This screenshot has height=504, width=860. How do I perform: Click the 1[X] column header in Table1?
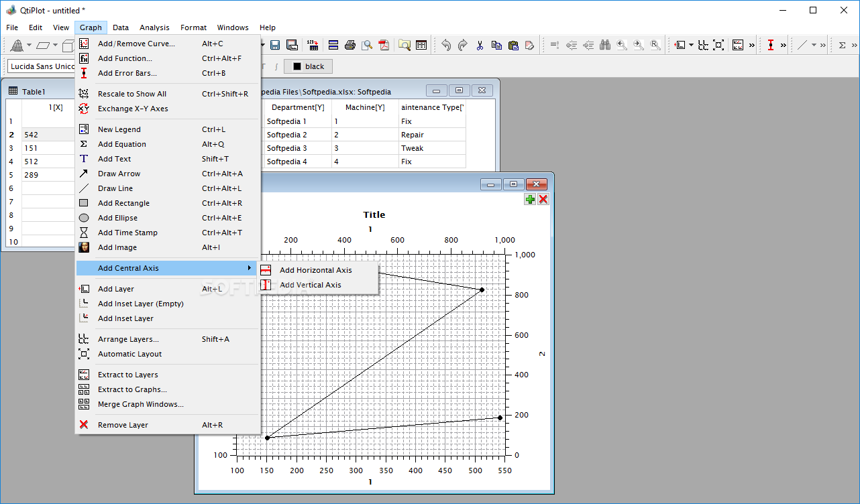point(48,107)
